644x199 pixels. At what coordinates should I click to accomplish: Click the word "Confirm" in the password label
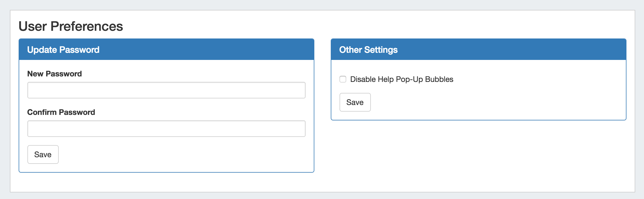(x=42, y=112)
